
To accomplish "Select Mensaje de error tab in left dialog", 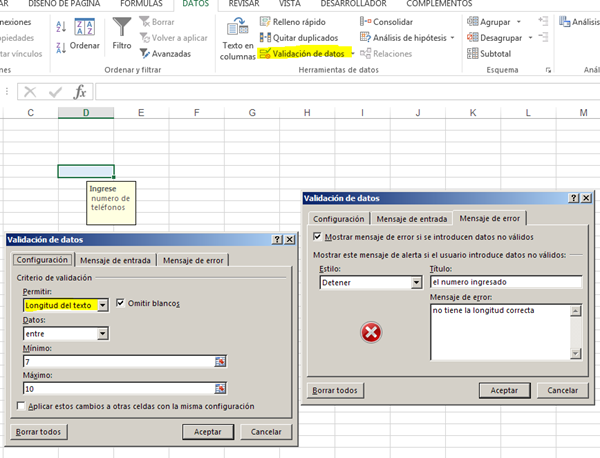I will (x=193, y=260).
